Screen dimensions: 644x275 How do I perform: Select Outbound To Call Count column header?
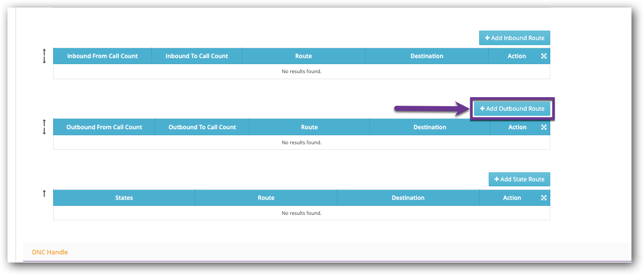pyautogui.click(x=202, y=127)
